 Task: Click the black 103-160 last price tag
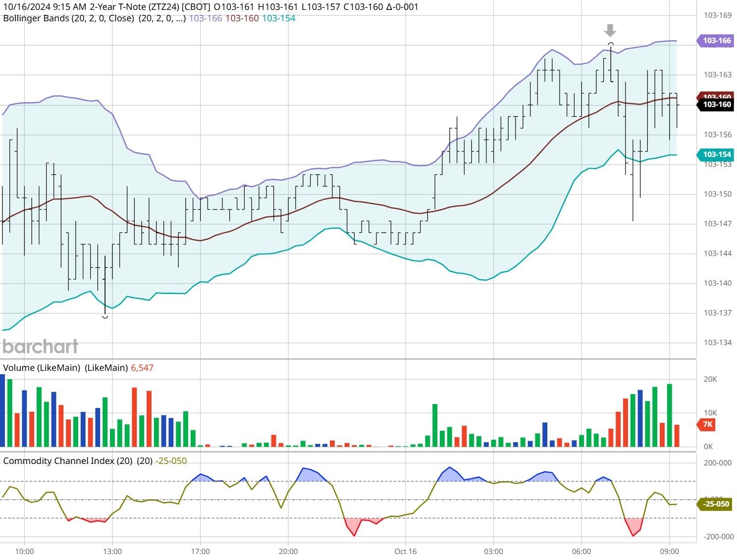coord(715,105)
